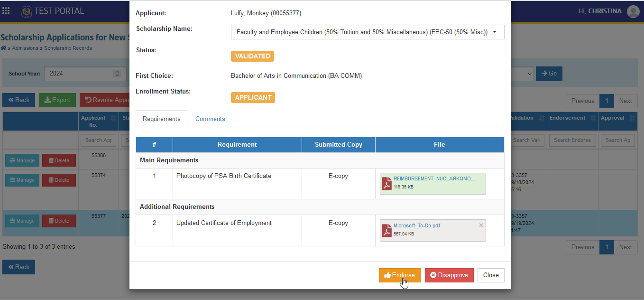Screen dimensions: 644x300
Task: Open the Microsoft_To-Do.pdf file link
Action: (417, 225)
